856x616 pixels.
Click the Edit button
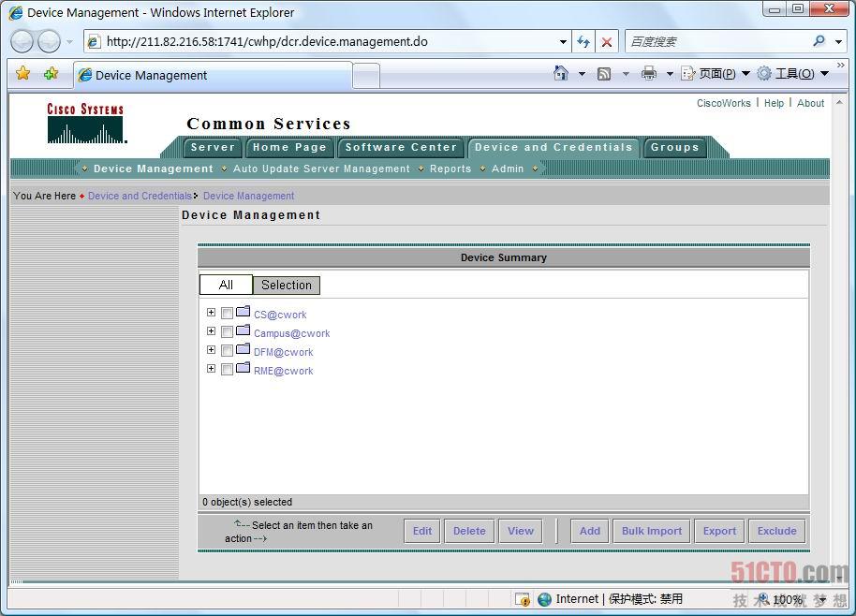click(422, 531)
